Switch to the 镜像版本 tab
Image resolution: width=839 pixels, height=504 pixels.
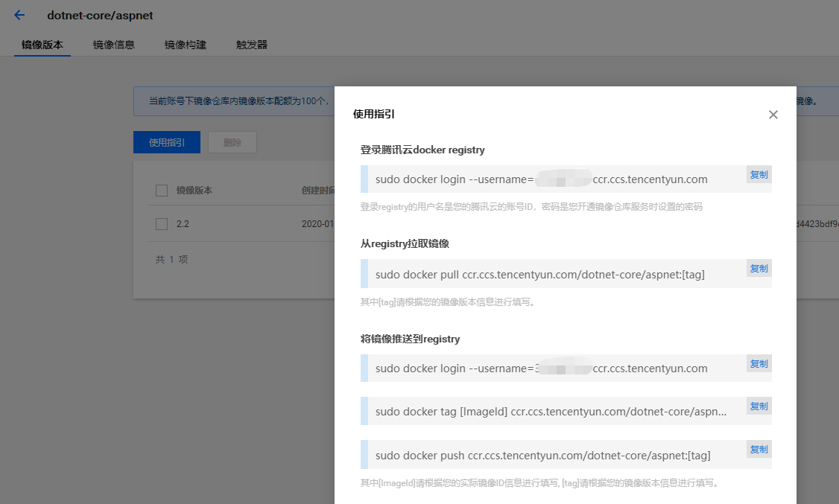click(42, 45)
